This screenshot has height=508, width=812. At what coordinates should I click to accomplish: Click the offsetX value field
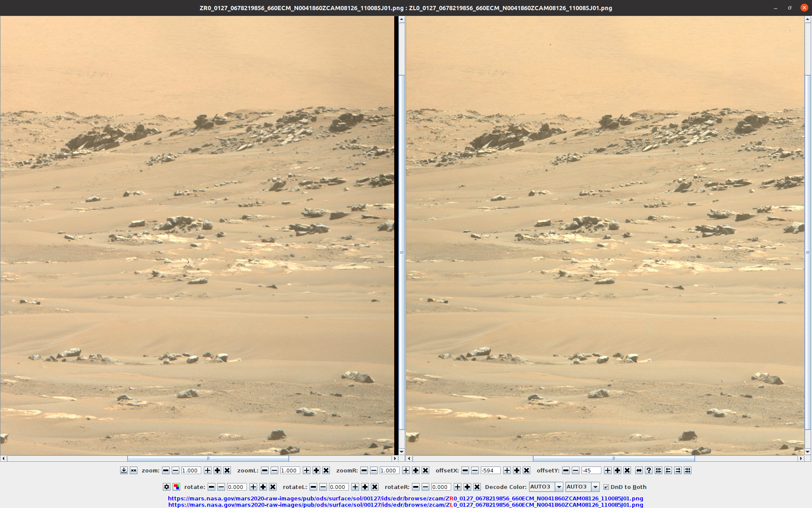pyautogui.click(x=490, y=470)
